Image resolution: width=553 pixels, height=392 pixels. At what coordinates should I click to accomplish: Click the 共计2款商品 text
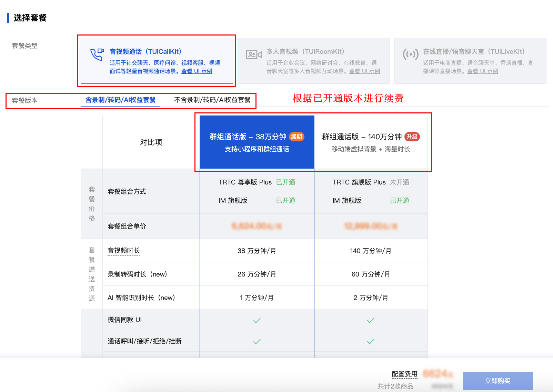point(395,386)
